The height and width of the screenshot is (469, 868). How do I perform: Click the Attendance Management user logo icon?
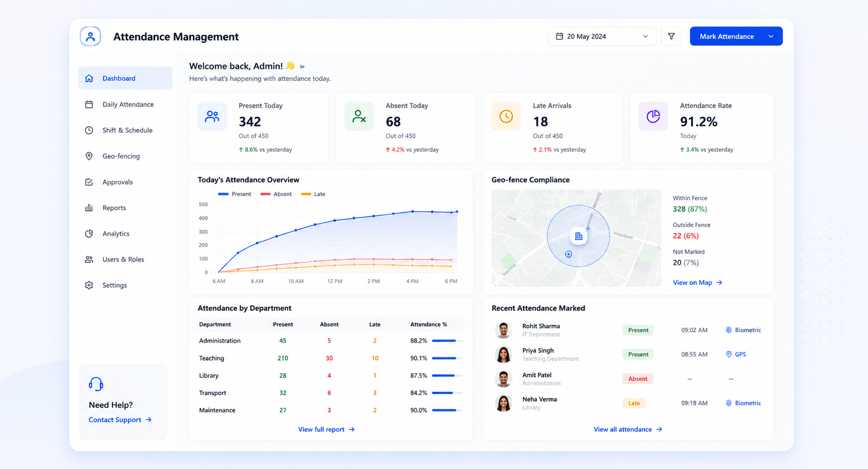tap(91, 37)
